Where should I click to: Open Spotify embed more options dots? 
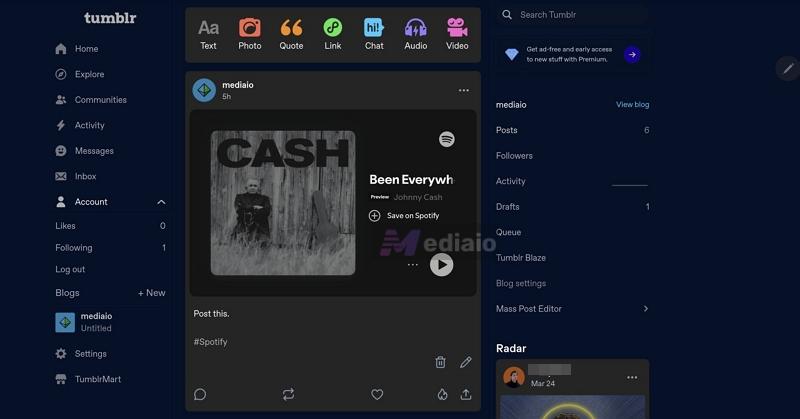(x=413, y=264)
